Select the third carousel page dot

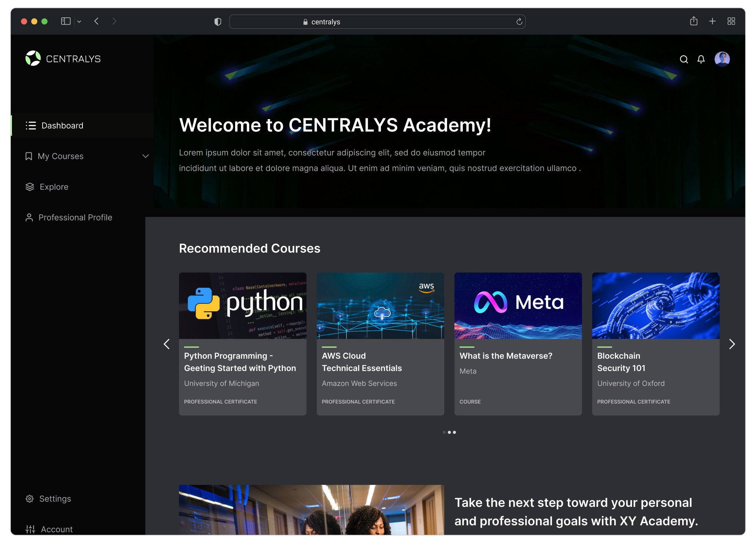(x=454, y=432)
